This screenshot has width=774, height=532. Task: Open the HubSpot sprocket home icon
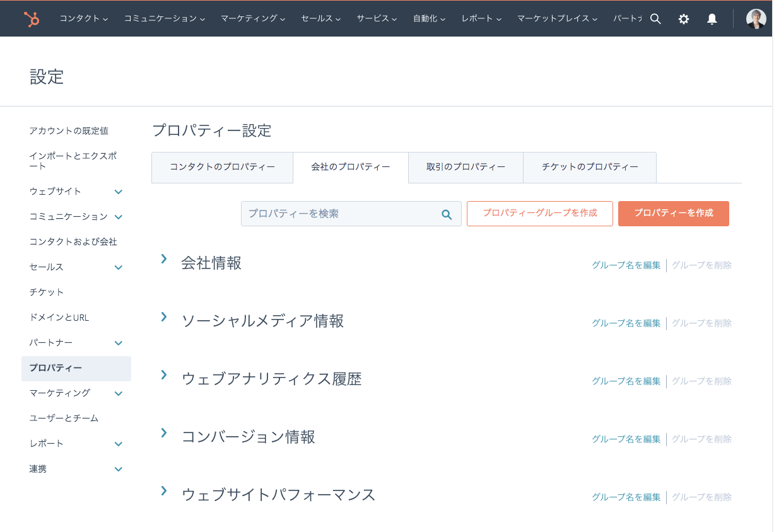pos(31,18)
